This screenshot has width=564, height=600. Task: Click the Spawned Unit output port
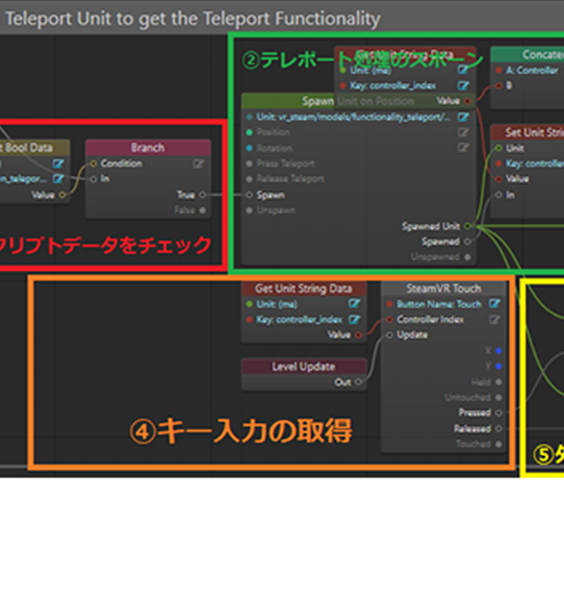point(468,226)
